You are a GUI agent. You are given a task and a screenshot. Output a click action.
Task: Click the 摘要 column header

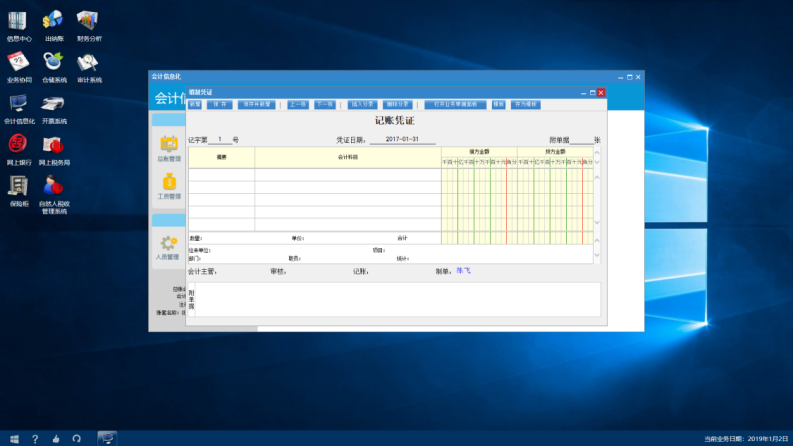coord(222,157)
